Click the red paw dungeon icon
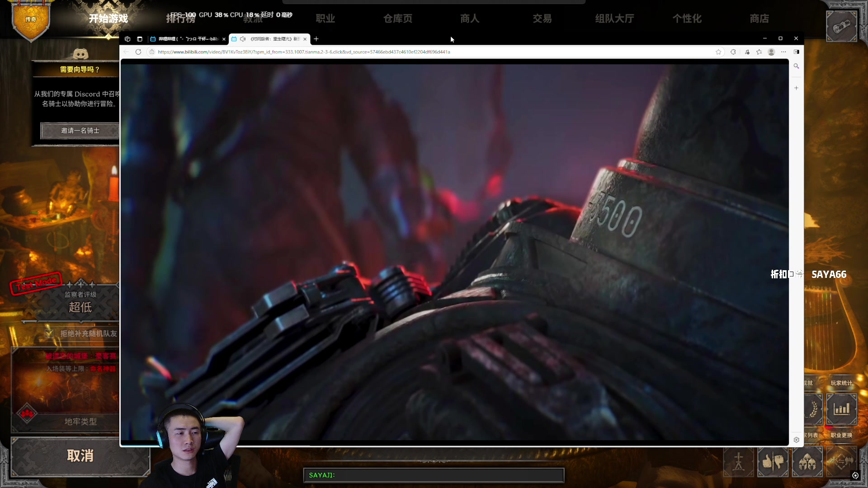Viewport: 868px width, 488px height. (x=27, y=413)
